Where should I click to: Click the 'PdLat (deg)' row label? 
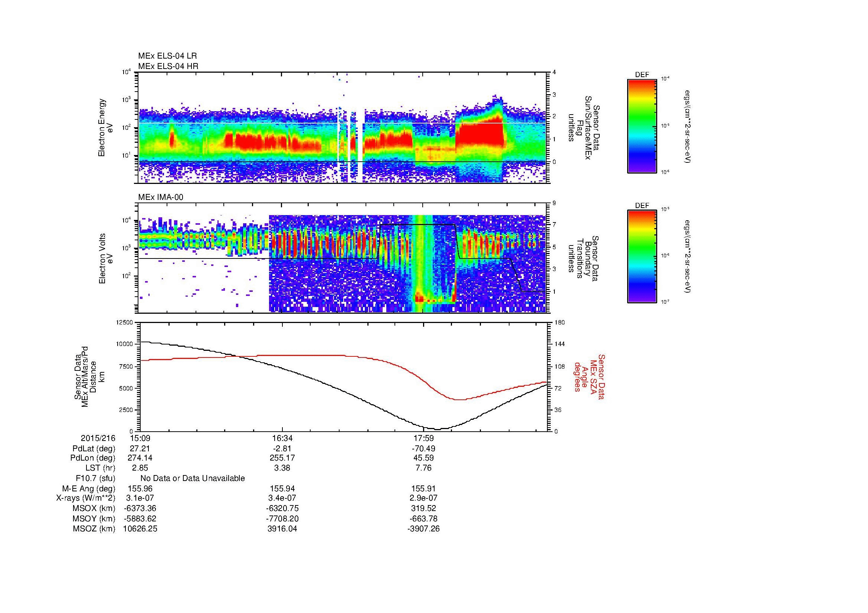pos(94,449)
